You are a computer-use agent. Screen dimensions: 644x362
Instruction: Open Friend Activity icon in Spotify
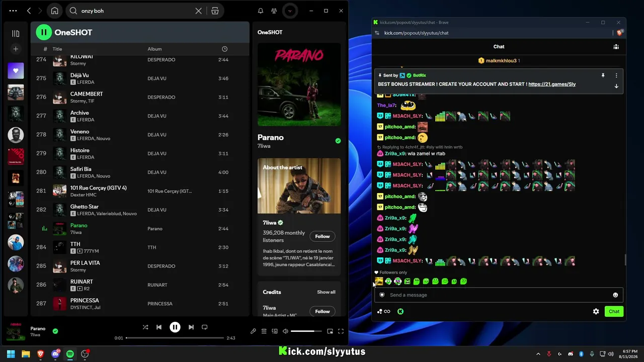click(274, 11)
